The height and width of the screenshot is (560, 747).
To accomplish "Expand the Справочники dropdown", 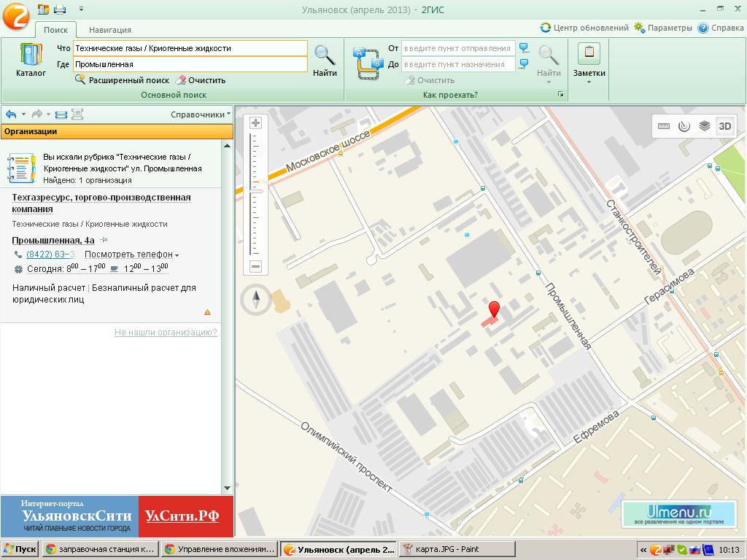I will tap(201, 114).
